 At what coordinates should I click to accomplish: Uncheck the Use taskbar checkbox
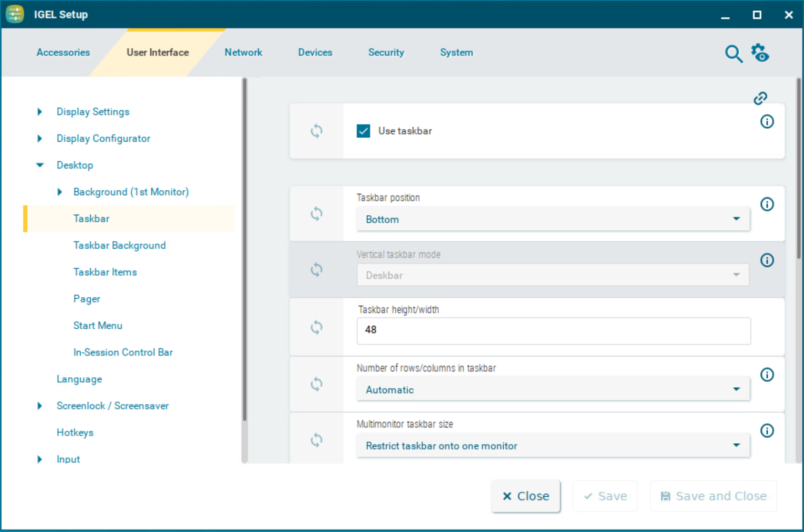(363, 131)
